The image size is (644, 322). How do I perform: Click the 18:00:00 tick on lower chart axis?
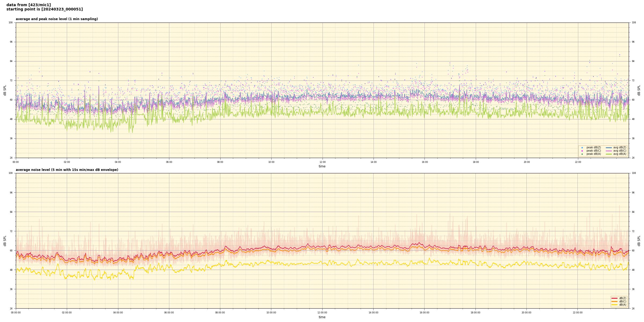(x=475, y=313)
